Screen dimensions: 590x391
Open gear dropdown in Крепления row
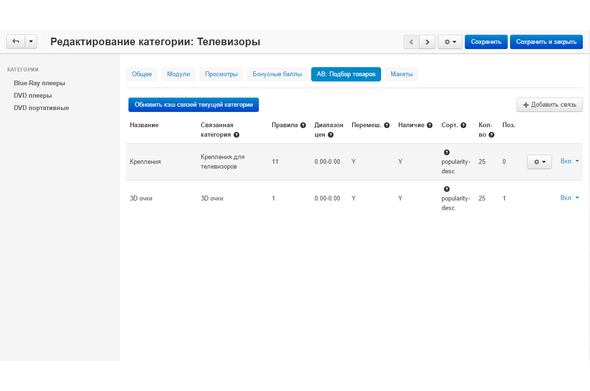pyautogui.click(x=539, y=162)
